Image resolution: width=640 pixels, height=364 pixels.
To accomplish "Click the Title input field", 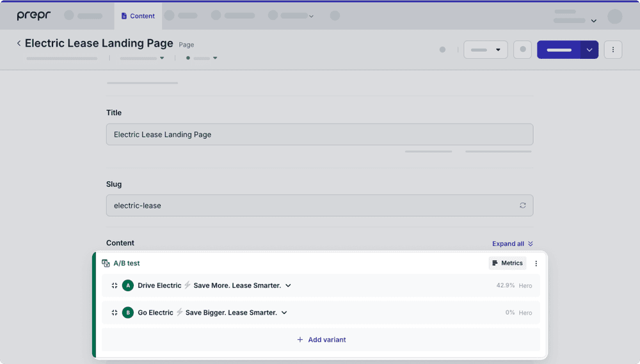I will (319, 134).
